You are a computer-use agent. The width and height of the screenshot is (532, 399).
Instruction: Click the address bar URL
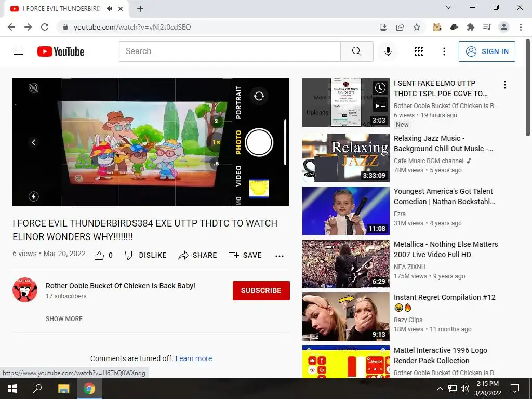click(132, 27)
